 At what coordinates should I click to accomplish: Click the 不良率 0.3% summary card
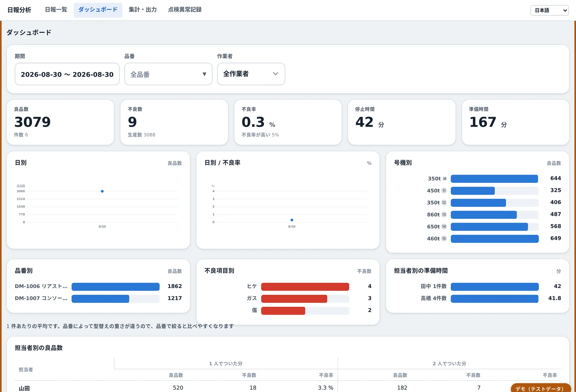[288, 122]
